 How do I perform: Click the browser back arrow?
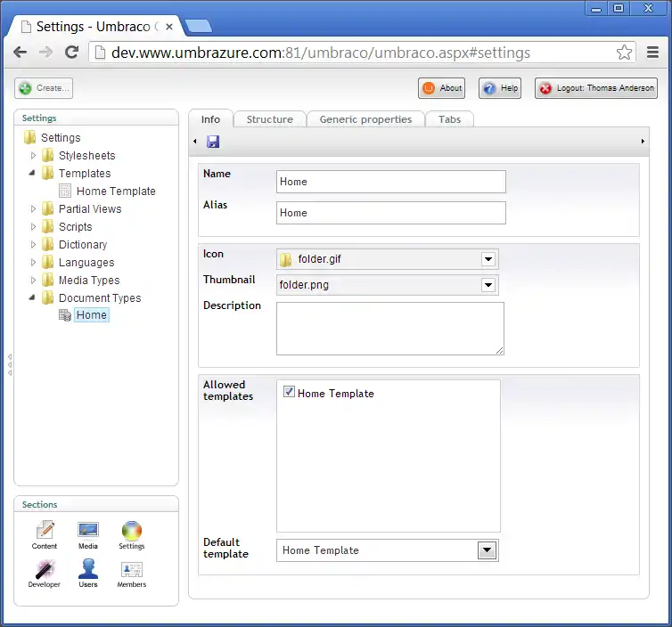click(x=20, y=53)
